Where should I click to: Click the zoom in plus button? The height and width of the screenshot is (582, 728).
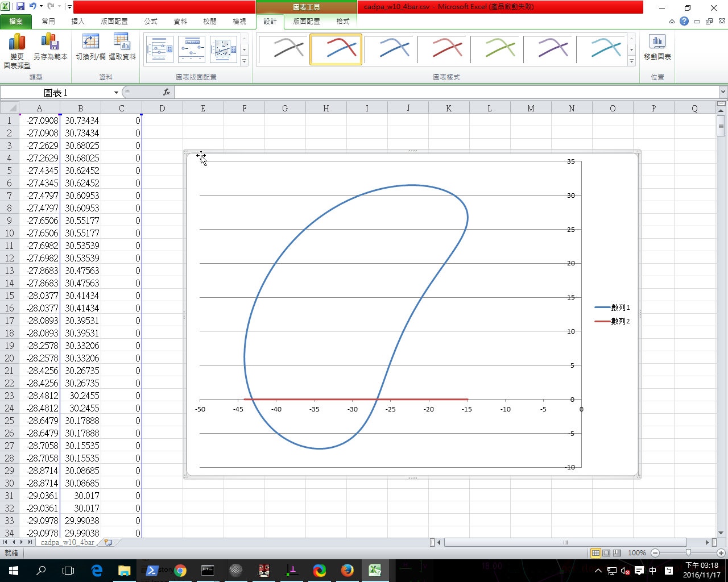[721, 553]
